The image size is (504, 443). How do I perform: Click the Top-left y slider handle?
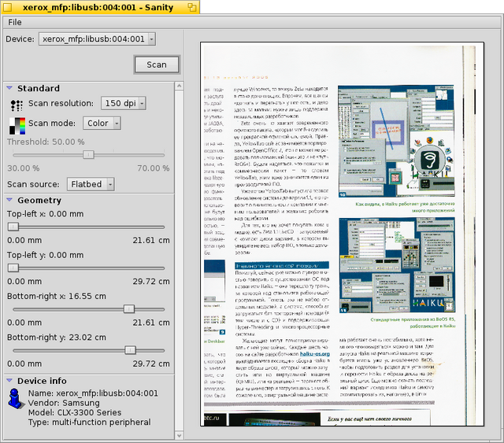13,268
